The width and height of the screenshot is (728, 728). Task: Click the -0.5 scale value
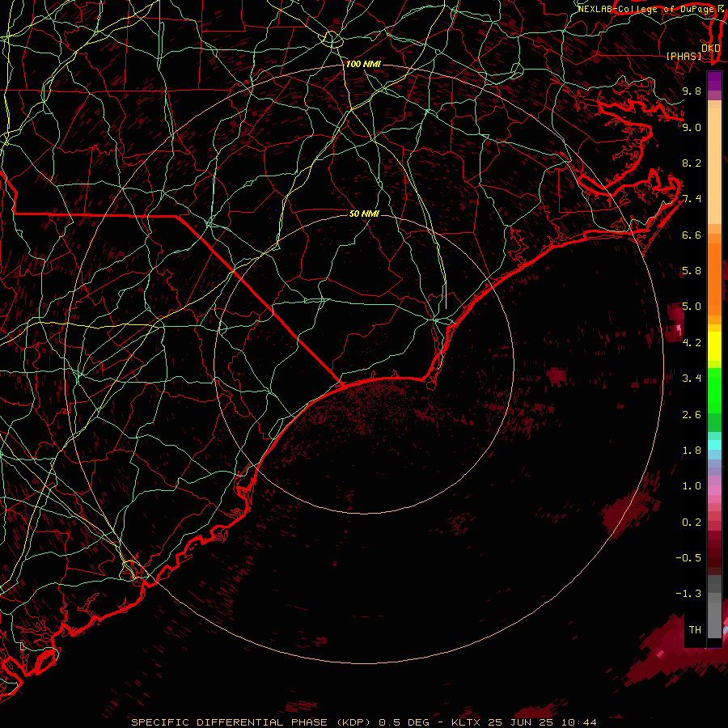click(689, 558)
